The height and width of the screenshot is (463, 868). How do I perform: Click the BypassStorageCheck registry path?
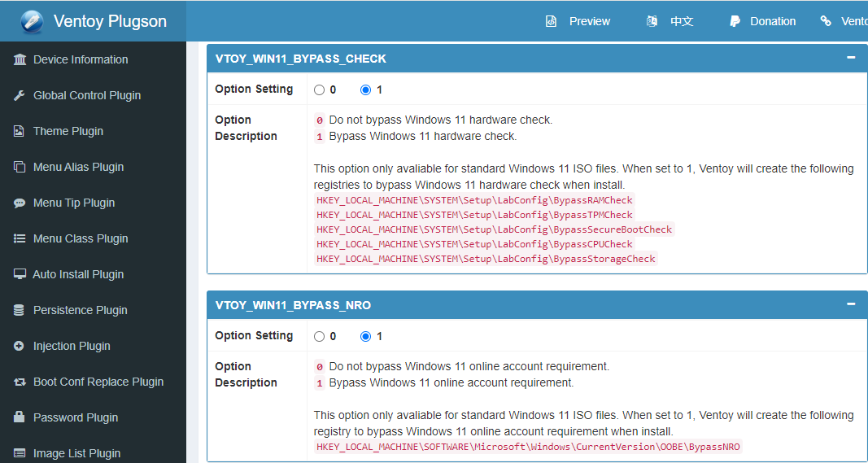(486, 259)
